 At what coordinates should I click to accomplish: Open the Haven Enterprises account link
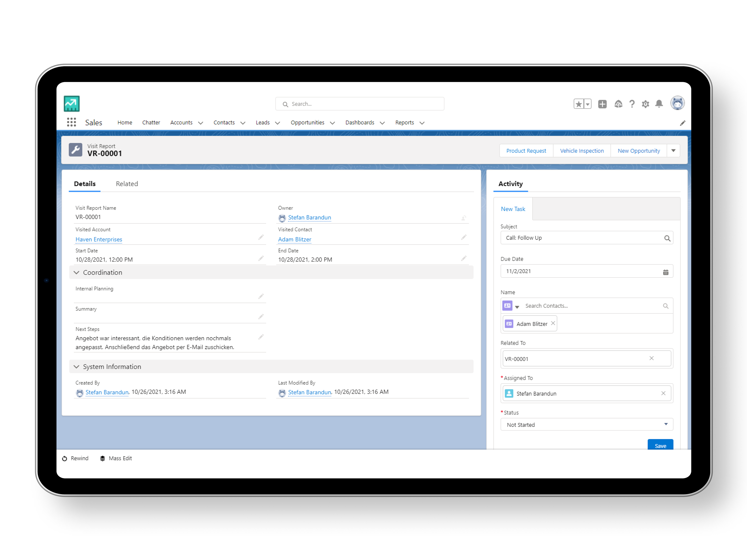tap(99, 239)
